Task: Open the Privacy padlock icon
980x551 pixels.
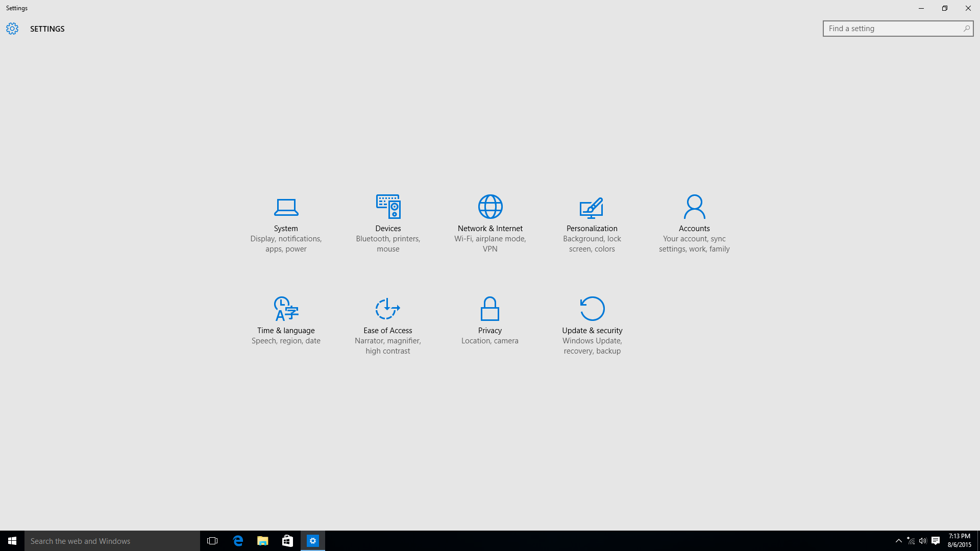Action: 490,309
